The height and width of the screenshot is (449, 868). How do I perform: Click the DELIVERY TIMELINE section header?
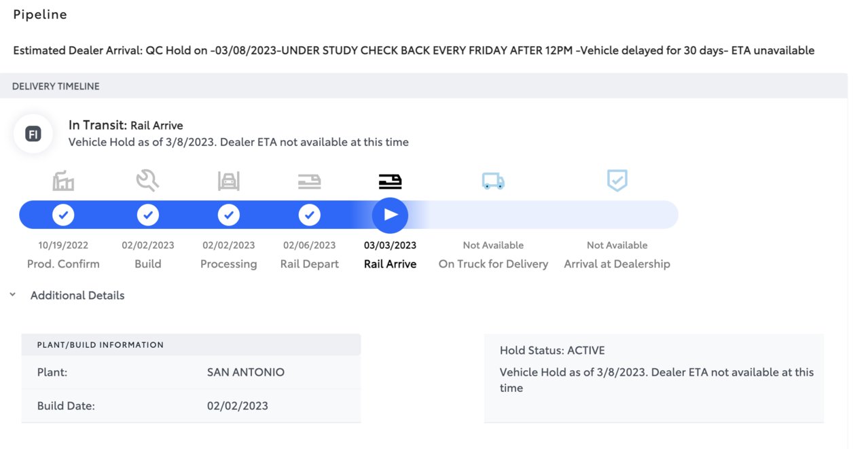click(x=56, y=86)
